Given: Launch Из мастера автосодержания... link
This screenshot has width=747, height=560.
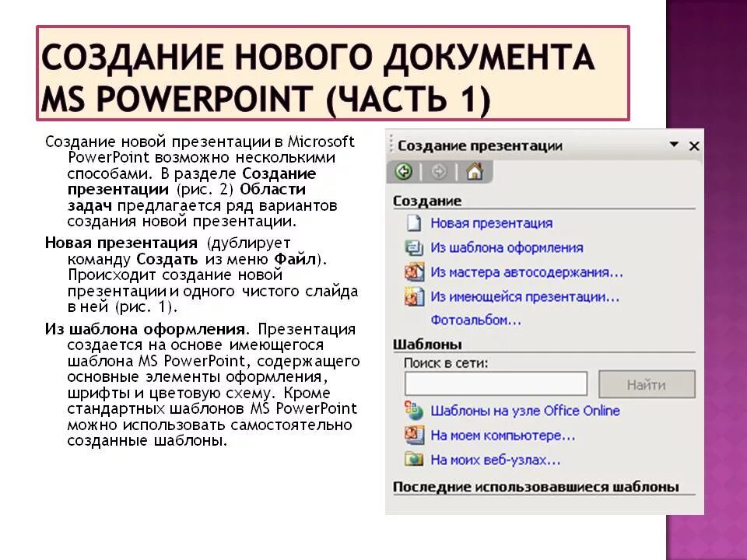Looking at the screenshot, I should [527, 272].
